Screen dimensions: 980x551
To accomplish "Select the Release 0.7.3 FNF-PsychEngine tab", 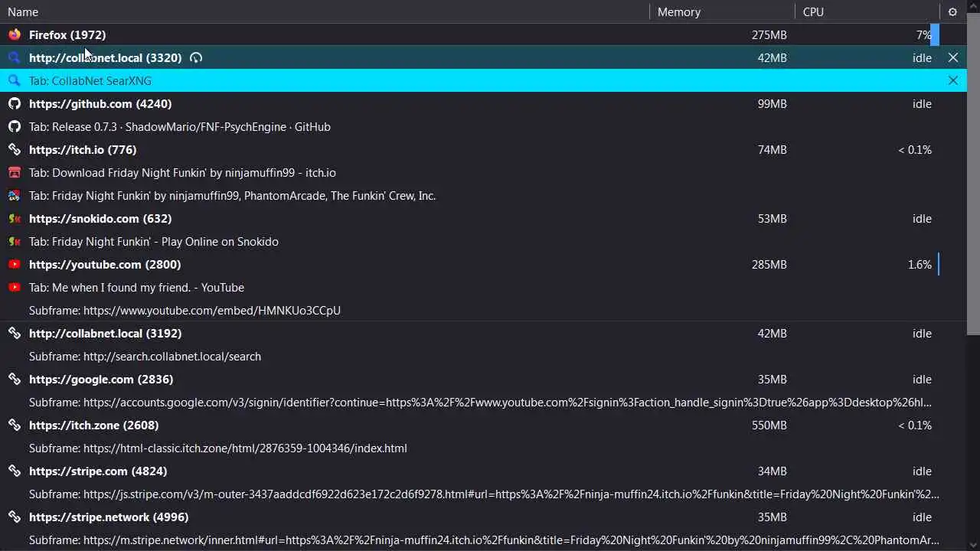I will (x=483, y=126).
